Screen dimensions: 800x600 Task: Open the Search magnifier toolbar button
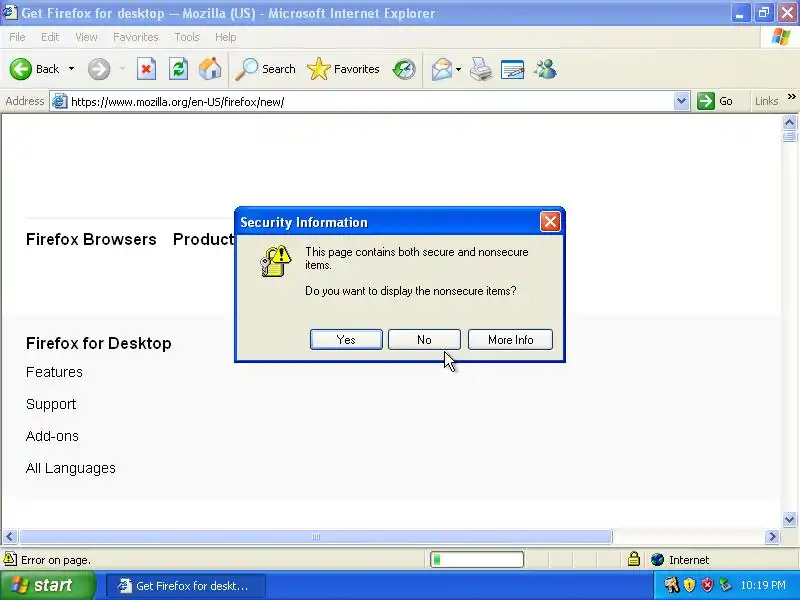click(x=265, y=69)
